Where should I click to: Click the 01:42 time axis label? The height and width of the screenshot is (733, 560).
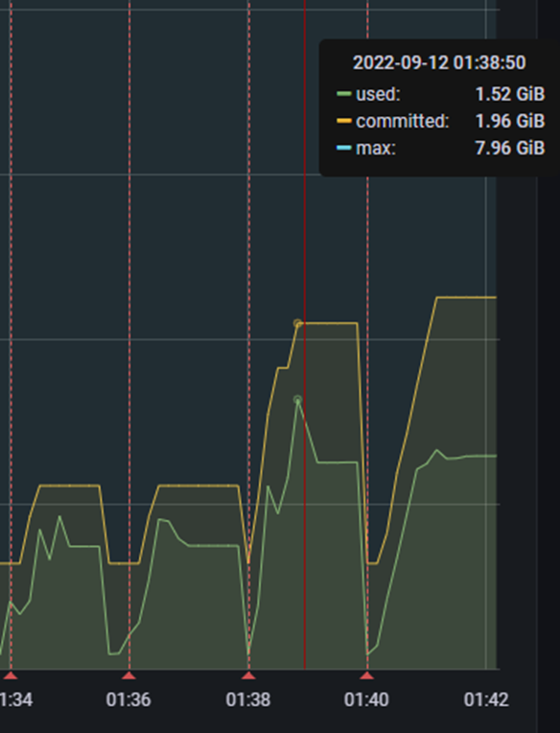pyautogui.click(x=486, y=699)
